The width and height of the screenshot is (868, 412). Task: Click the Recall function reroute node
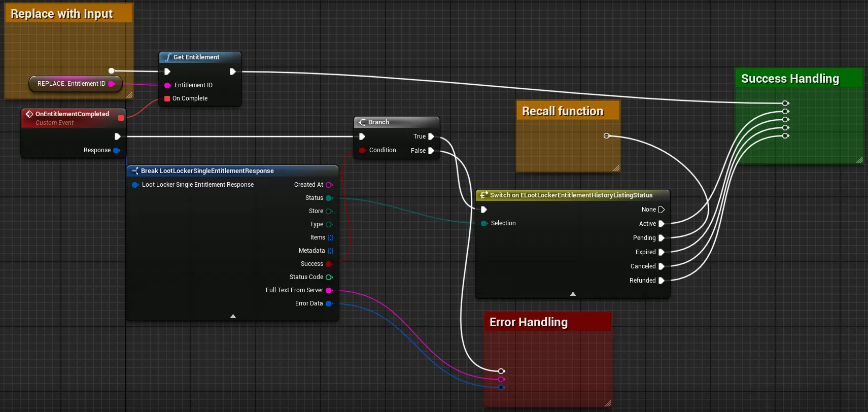coord(606,136)
